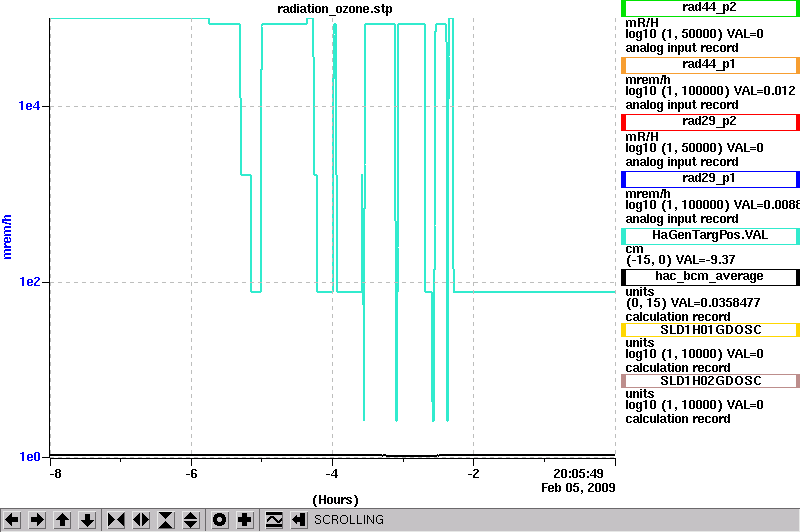This screenshot has height=532, width=800.
Task: Zoom out horizontally using the outward-triangles icon
Action: (x=141, y=520)
